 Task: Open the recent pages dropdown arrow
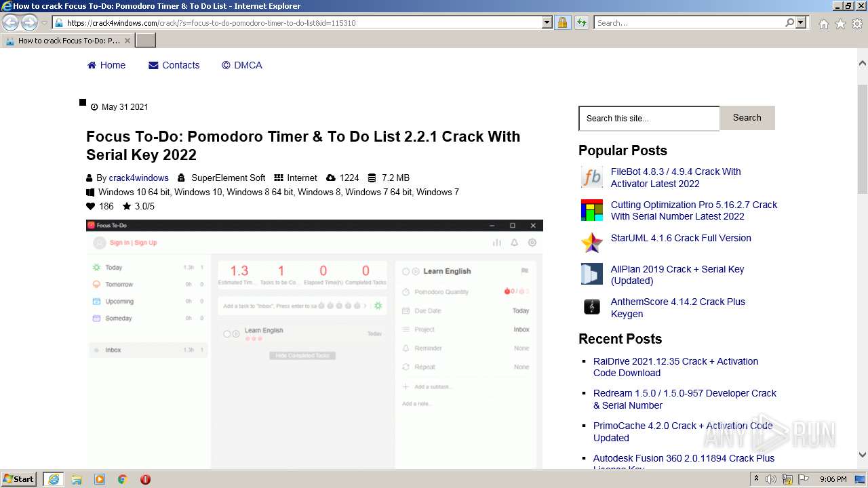[44, 23]
